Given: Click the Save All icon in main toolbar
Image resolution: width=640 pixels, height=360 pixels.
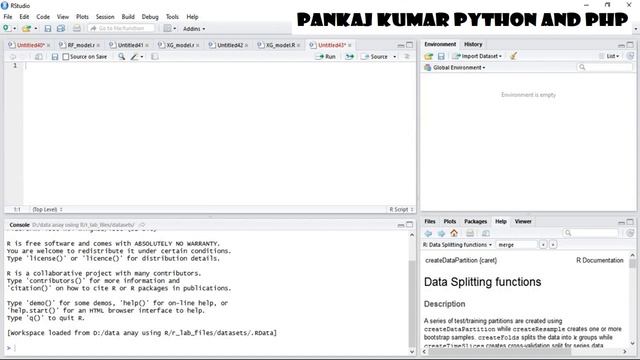Looking at the screenshot, I should [61, 29].
